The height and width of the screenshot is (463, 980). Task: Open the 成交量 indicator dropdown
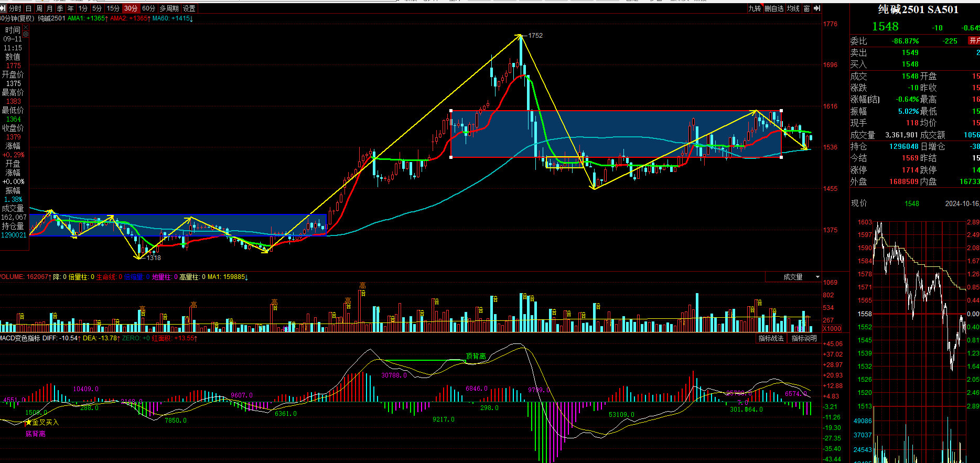tap(817, 277)
